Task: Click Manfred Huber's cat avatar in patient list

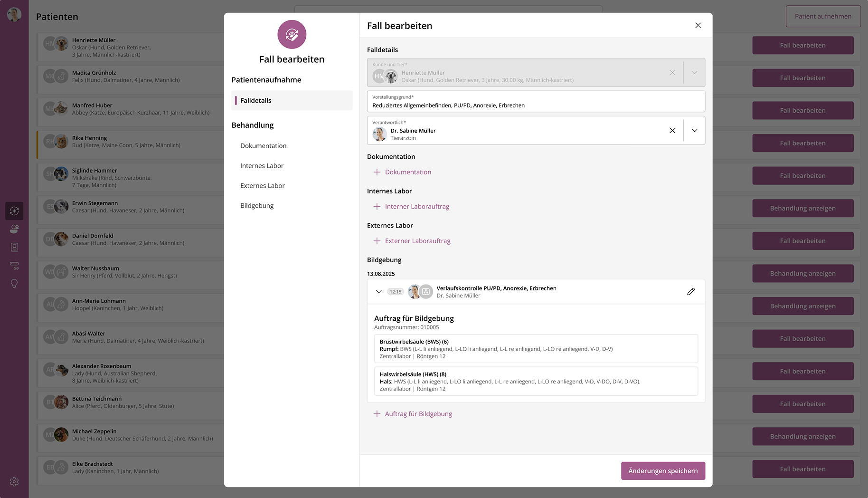Action: [x=61, y=109]
